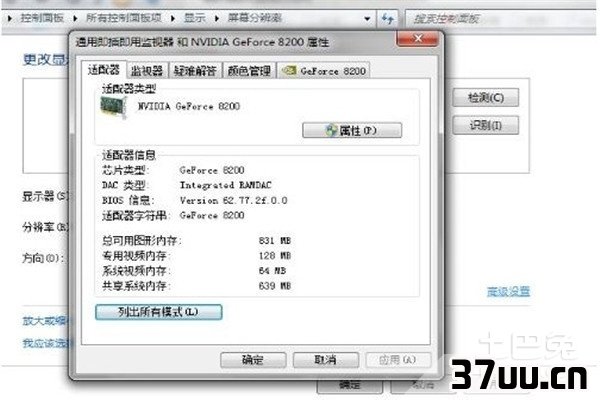This screenshot has height=400, width=600.
Task: Expand arrow before 屏幕分辨率 breadcrumb
Action: pyautogui.click(x=217, y=18)
